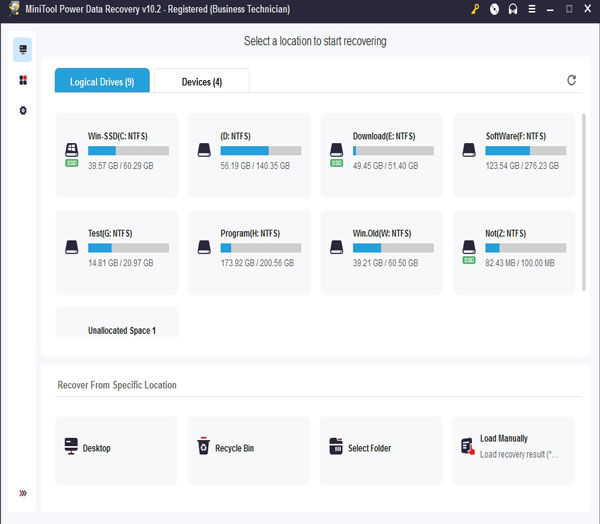
Task: Open the settings gear in sidebar
Action: pos(23,111)
